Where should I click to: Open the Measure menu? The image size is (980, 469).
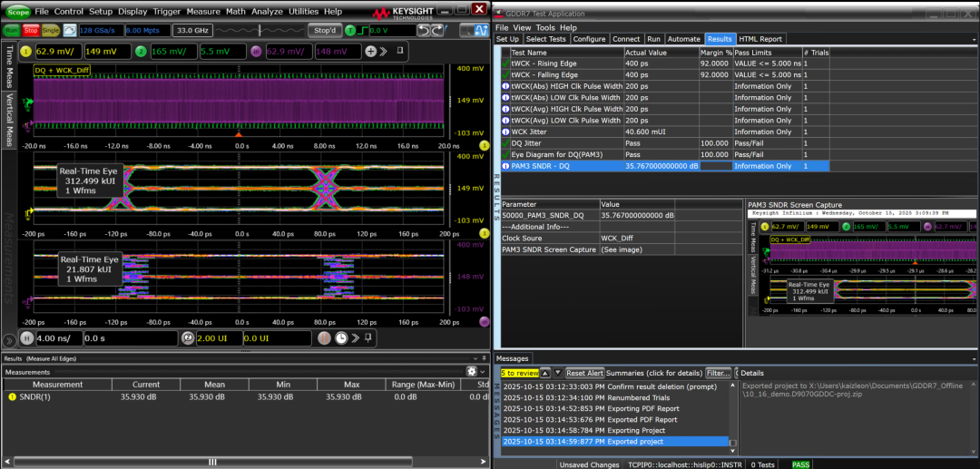tap(203, 11)
